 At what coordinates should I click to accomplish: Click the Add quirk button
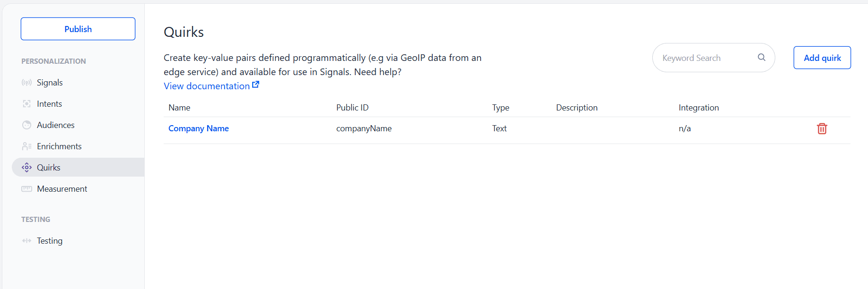822,58
